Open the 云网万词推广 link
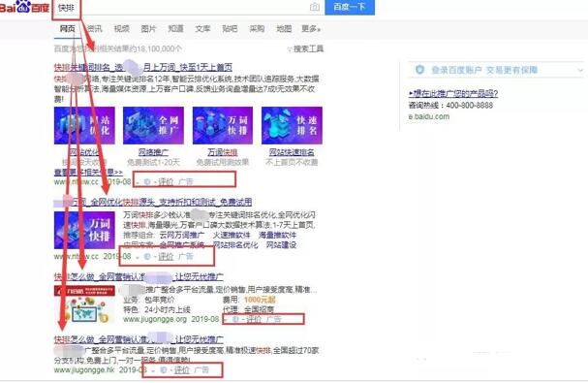 pyautogui.click(x=182, y=235)
